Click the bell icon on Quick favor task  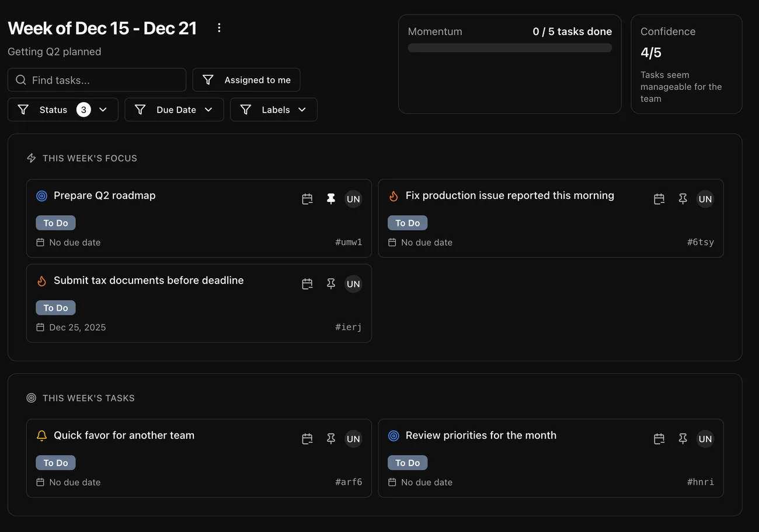(x=41, y=436)
